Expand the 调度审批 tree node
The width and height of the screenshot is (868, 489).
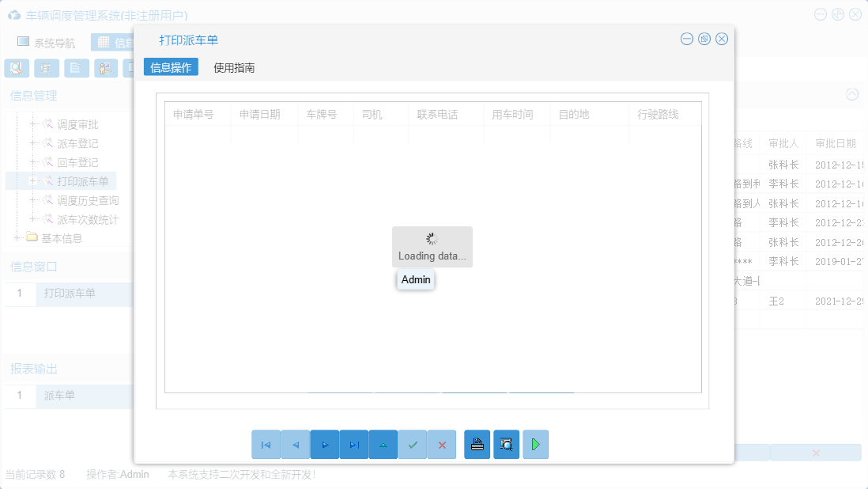click(x=32, y=124)
